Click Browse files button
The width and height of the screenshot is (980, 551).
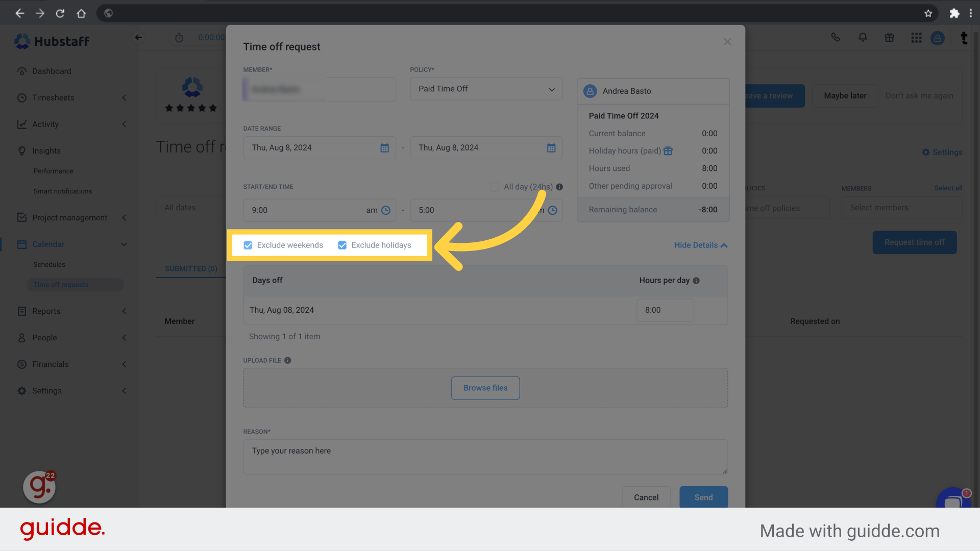(x=485, y=388)
